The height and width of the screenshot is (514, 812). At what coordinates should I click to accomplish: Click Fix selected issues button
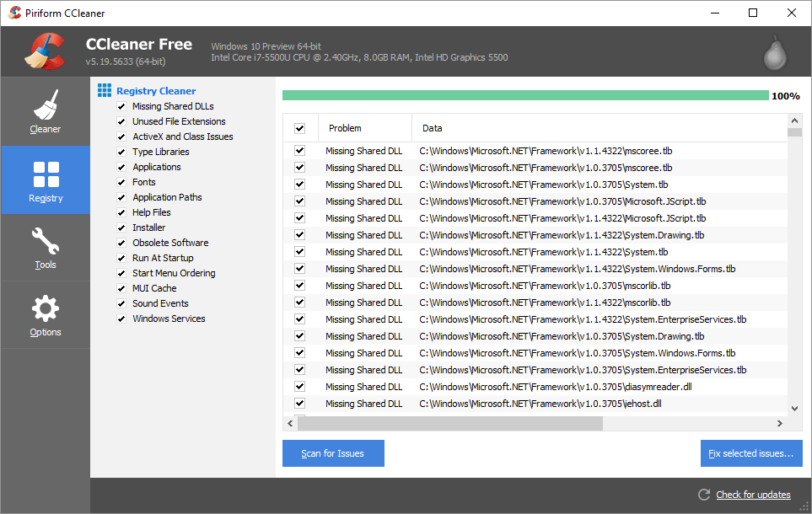(751, 453)
